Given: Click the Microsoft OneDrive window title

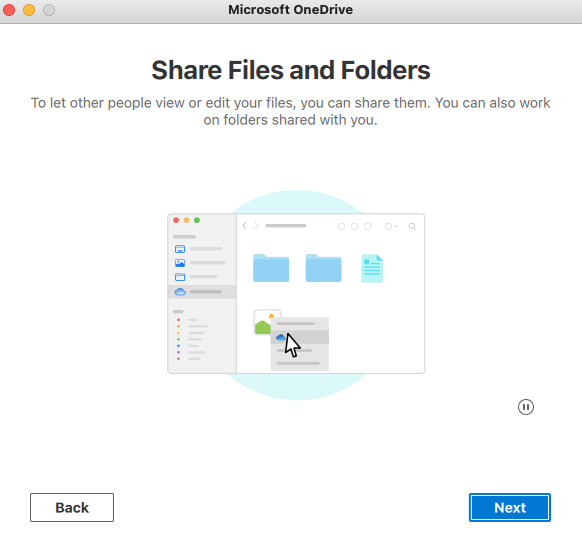Looking at the screenshot, I should coord(291,10).
